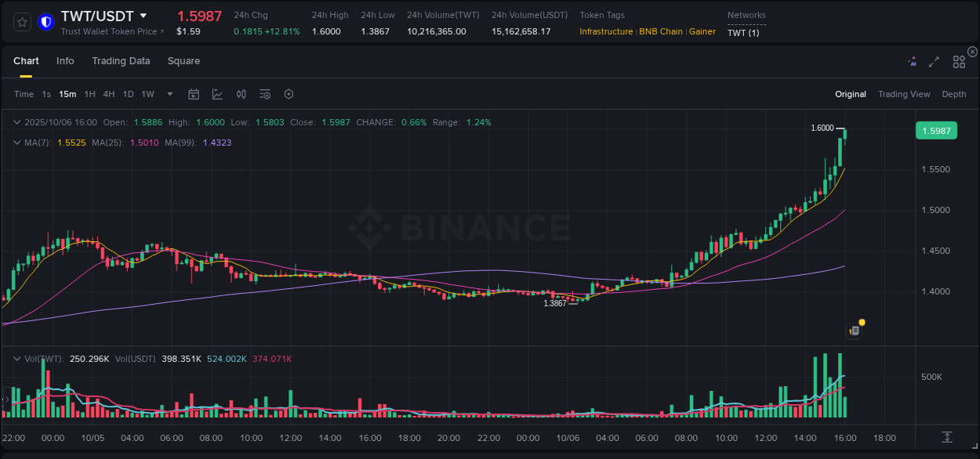Collapse the moving averages row
980x459 pixels.
coord(17,143)
